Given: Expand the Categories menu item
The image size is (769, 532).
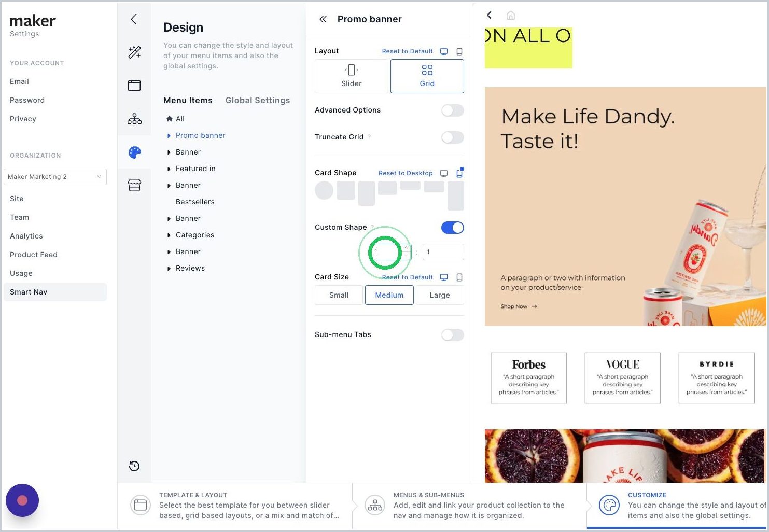Looking at the screenshot, I should [169, 235].
